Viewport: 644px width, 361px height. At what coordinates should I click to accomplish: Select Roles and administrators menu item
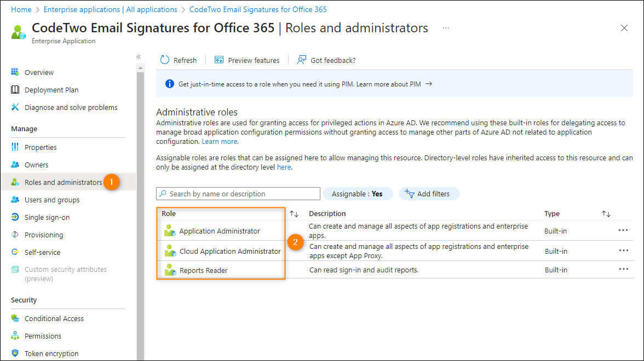(x=68, y=182)
